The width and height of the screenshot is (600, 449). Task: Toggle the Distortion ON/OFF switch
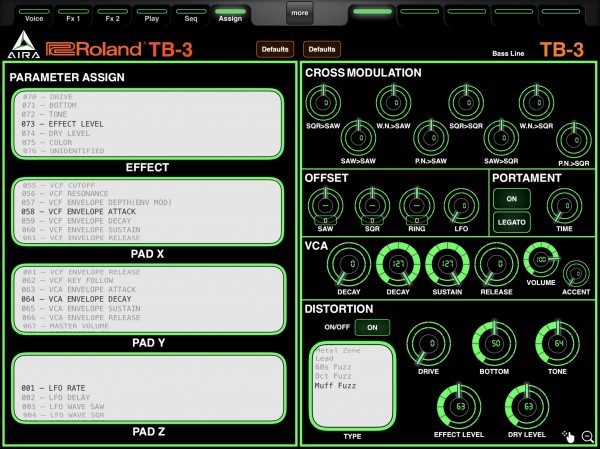[x=372, y=328]
